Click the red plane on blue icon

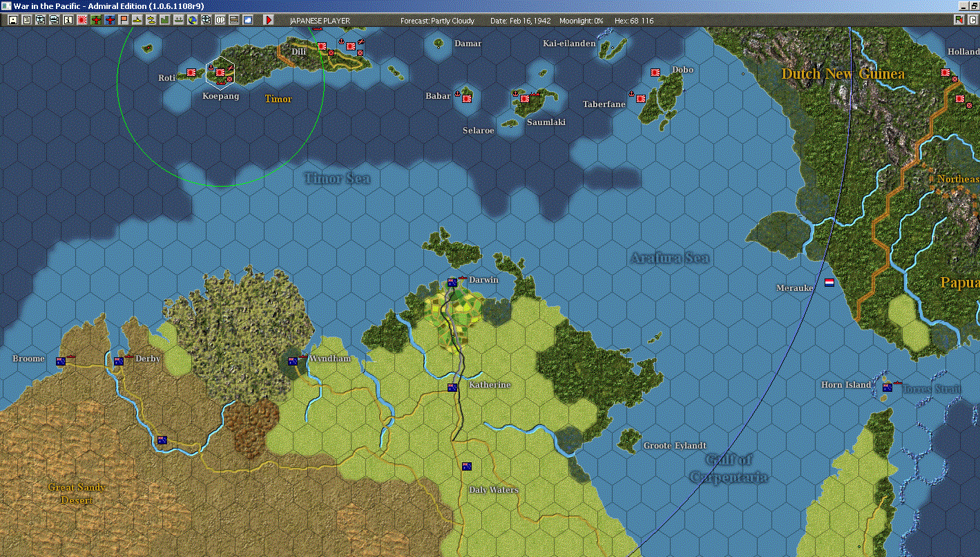click(x=110, y=20)
